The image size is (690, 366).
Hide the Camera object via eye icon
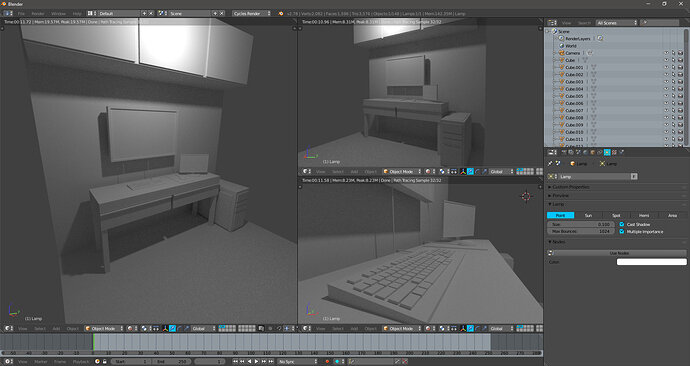[666, 53]
